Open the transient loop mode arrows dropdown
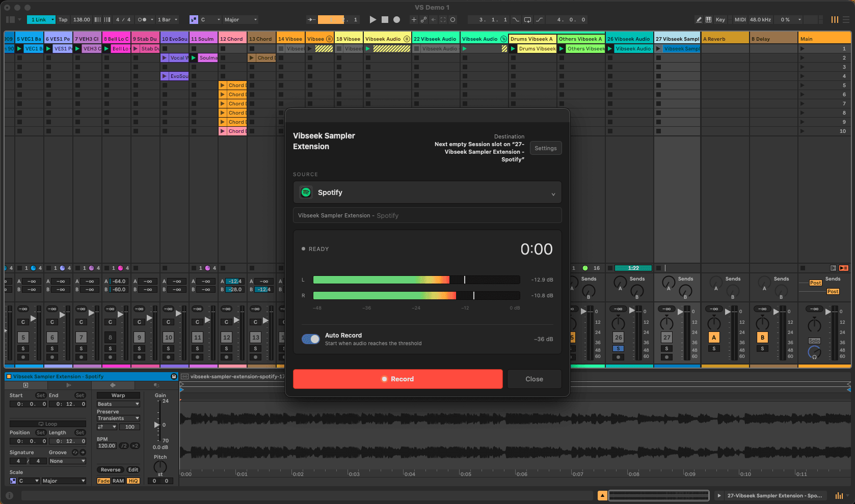This screenshot has height=504, width=855. coord(107,427)
